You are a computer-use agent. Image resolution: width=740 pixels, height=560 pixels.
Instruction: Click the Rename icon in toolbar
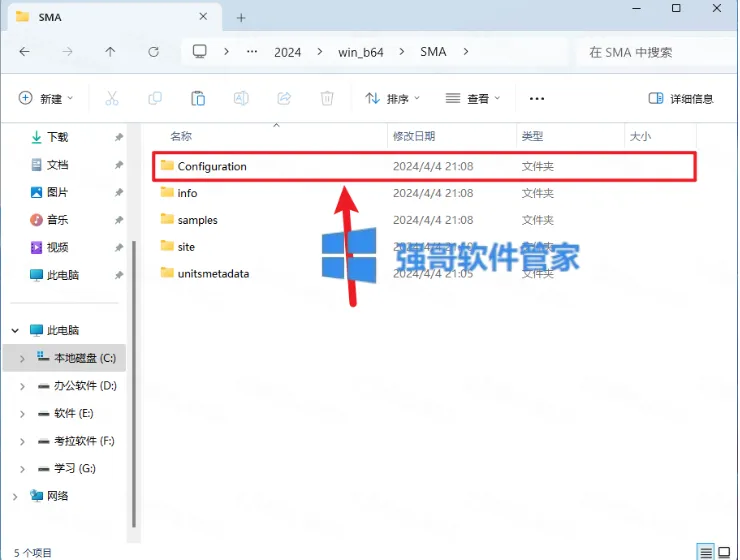[x=241, y=98]
